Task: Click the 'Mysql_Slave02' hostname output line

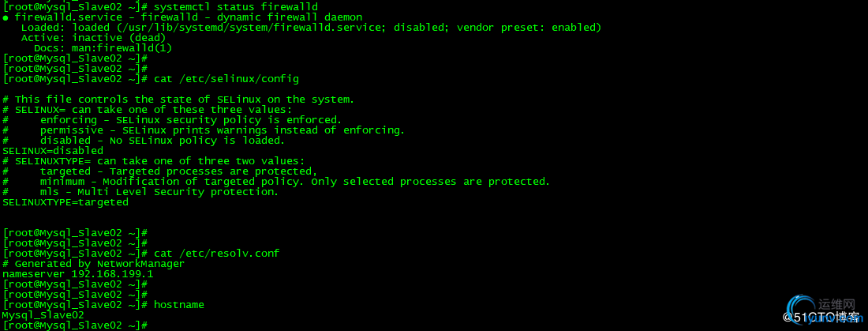Action: pyautogui.click(x=43, y=314)
